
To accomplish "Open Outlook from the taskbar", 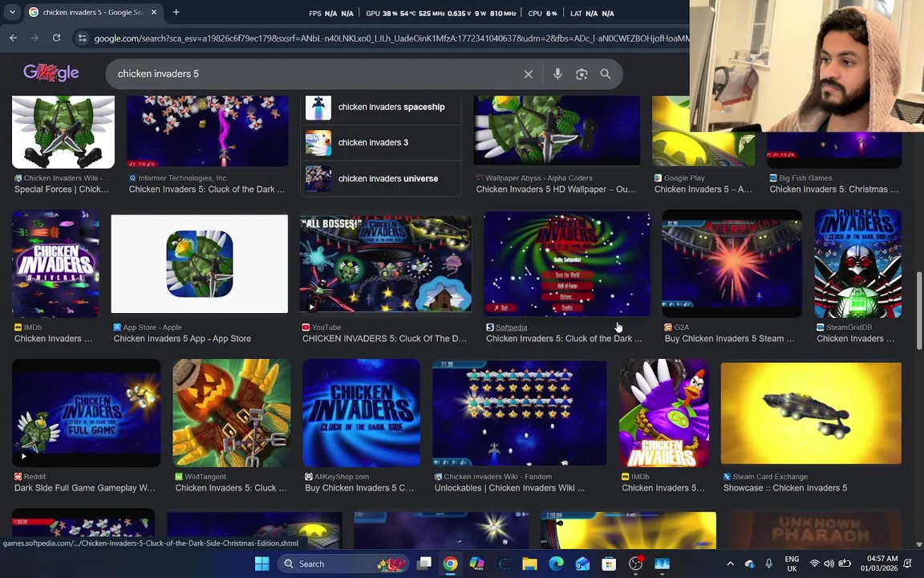I will [582, 564].
